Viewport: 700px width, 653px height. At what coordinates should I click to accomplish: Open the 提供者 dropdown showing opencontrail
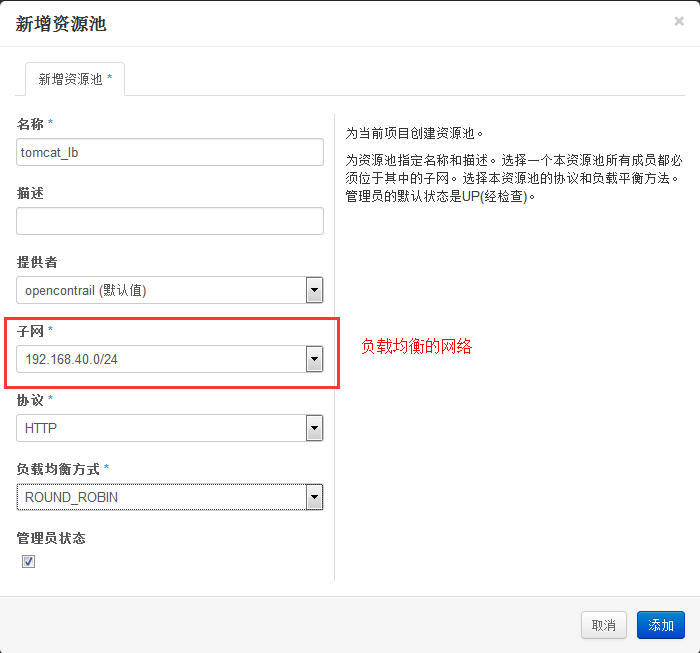click(170, 290)
